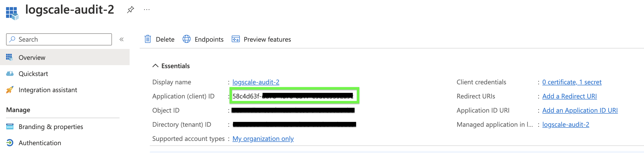Open the logscale-audit-2 display name link
Viewport: 644px width, 153px height.
[256, 82]
